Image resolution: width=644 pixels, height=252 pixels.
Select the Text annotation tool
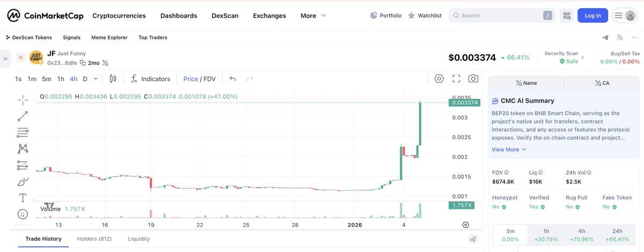click(23, 198)
